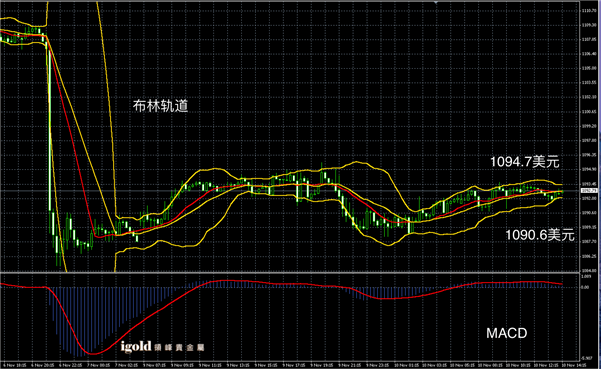Select the current price tag on price axis
This screenshot has width=601, height=369.
[x=589, y=190]
